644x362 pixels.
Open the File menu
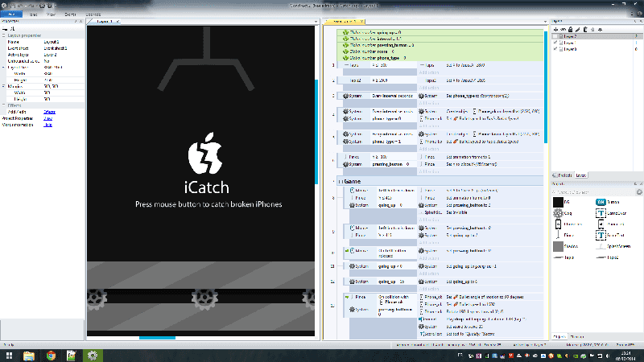tap(11, 14)
